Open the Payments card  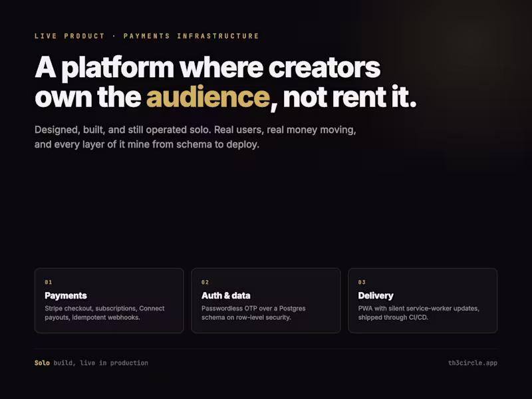(x=109, y=301)
